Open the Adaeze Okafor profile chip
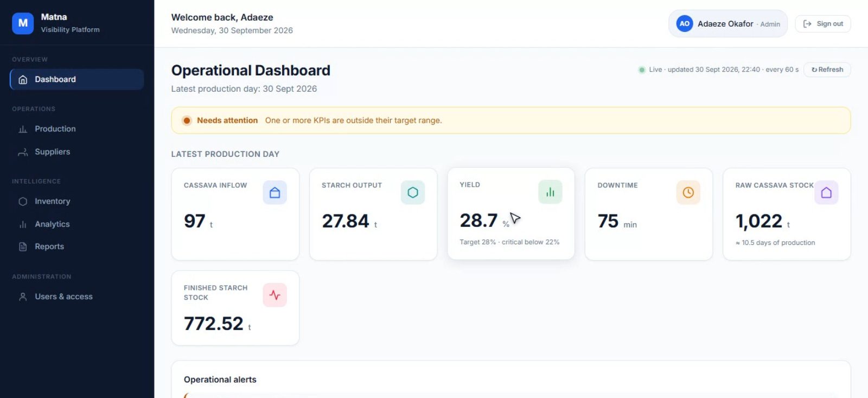868x398 pixels. [728, 24]
